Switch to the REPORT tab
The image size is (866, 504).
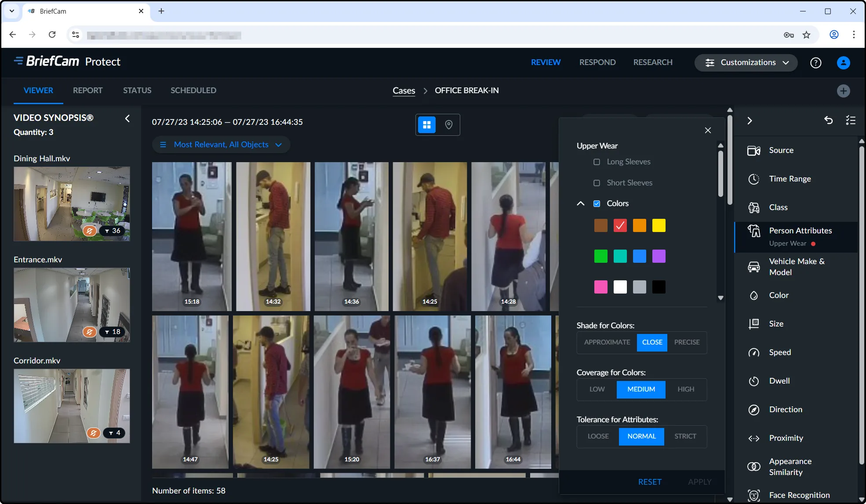tap(87, 91)
